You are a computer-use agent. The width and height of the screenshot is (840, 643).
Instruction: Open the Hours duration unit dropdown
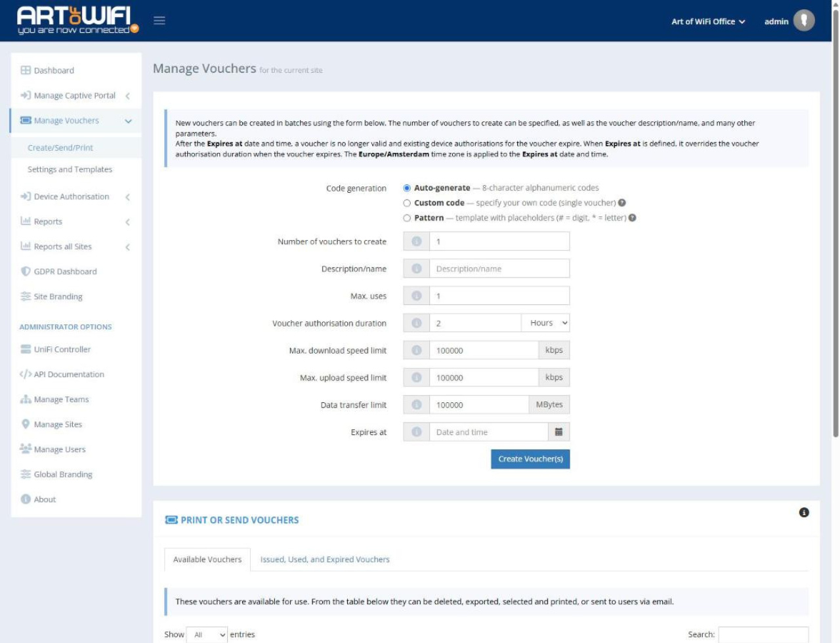[545, 323]
